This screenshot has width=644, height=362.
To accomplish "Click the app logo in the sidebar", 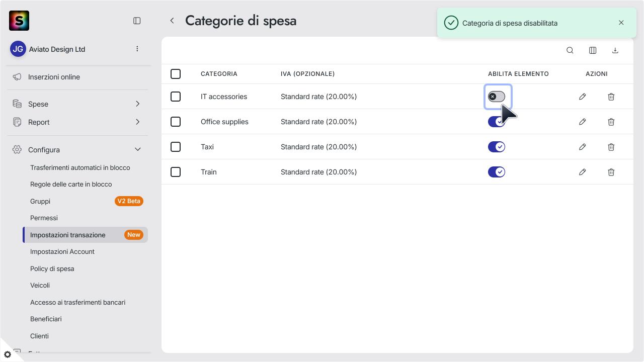I will pos(19,21).
